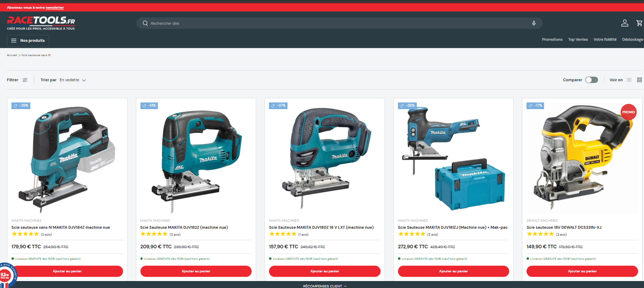Expand the Récompenses client bar
The width and height of the screenshot is (644, 288).
click(x=324, y=286)
